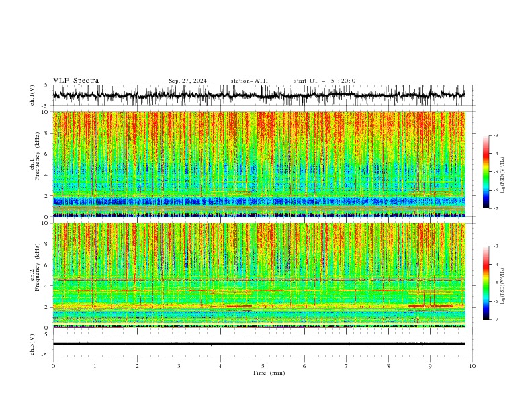Click the 'Time (min)' axis label
The height and width of the screenshot is (411, 532).
point(269,373)
